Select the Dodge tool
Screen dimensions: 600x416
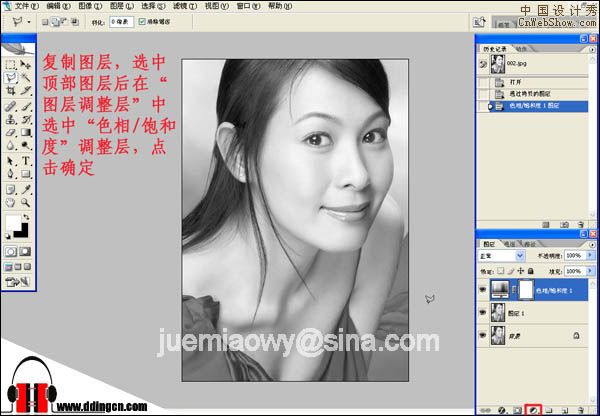[26, 145]
